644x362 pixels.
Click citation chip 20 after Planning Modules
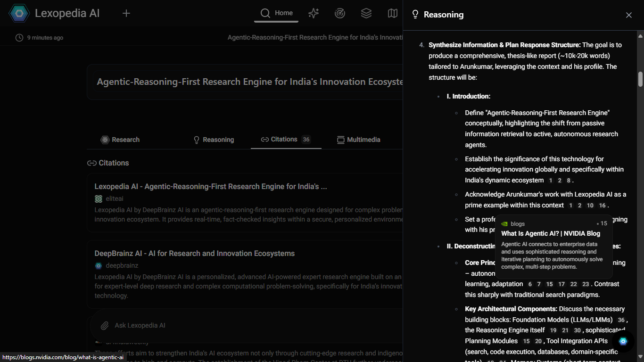click(538, 341)
